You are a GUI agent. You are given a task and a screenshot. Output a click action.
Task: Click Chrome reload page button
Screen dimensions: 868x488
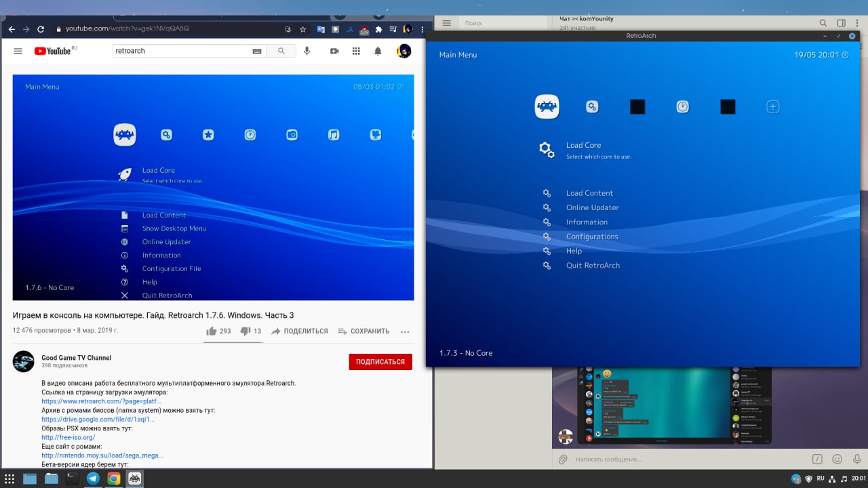click(41, 29)
